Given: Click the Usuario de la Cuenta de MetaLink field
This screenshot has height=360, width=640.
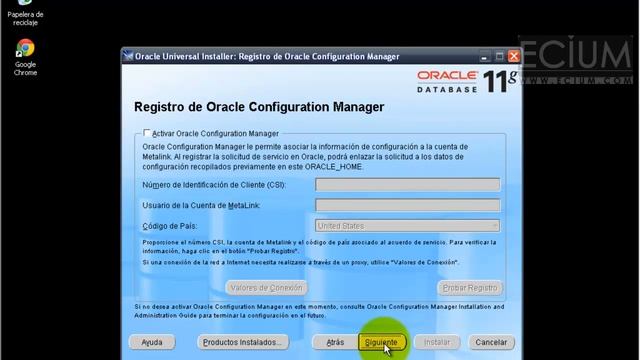Looking at the screenshot, I should click(x=407, y=205).
